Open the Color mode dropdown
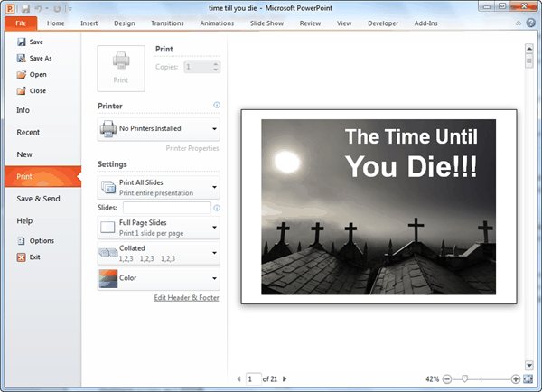The width and height of the screenshot is (542, 392). pyautogui.click(x=159, y=278)
